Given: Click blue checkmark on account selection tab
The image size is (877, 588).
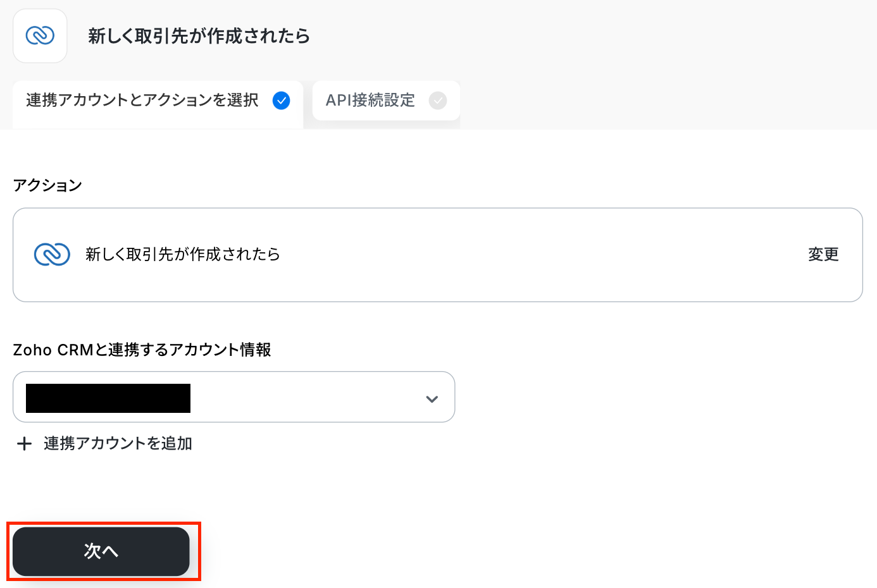Looking at the screenshot, I should coord(281,101).
